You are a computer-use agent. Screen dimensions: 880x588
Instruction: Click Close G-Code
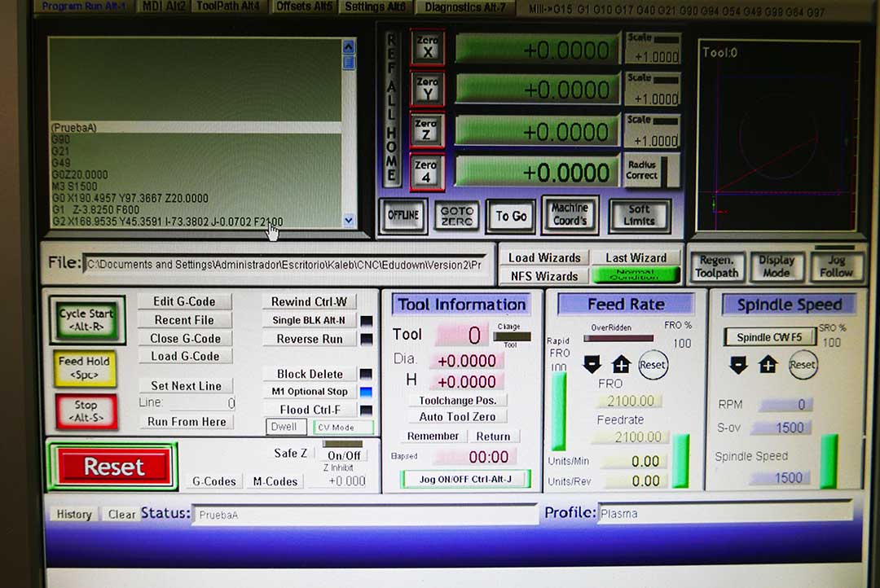click(x=185, y=338)
